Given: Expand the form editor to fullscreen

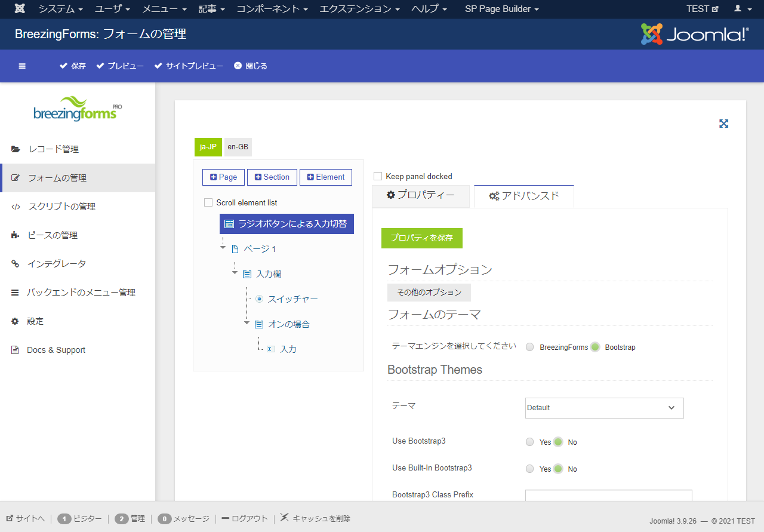Looking at the screenshot, I should point(723,124).
